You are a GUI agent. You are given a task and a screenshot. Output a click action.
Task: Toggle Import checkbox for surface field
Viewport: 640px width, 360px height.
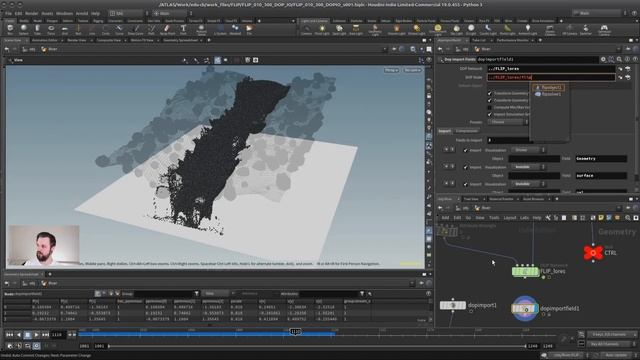tap(465, 167)
